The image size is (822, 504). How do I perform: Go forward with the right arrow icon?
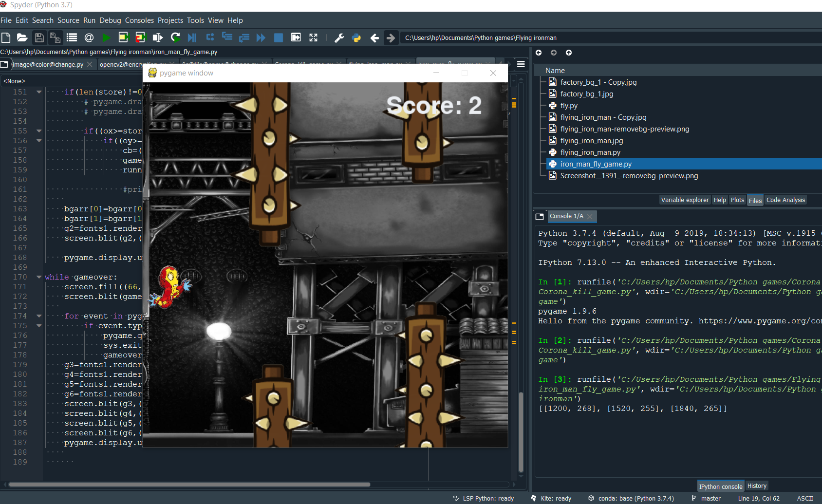click(391, 37)
